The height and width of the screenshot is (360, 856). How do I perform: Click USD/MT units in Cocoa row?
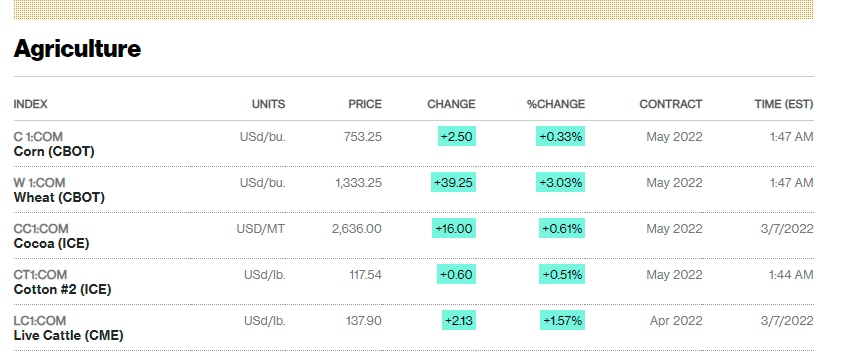click(x=260, y=228)
